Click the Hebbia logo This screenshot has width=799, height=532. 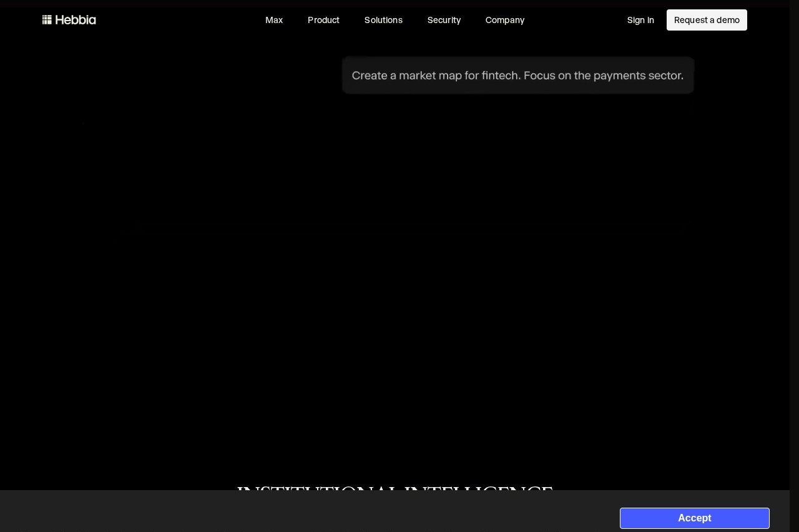69,20
